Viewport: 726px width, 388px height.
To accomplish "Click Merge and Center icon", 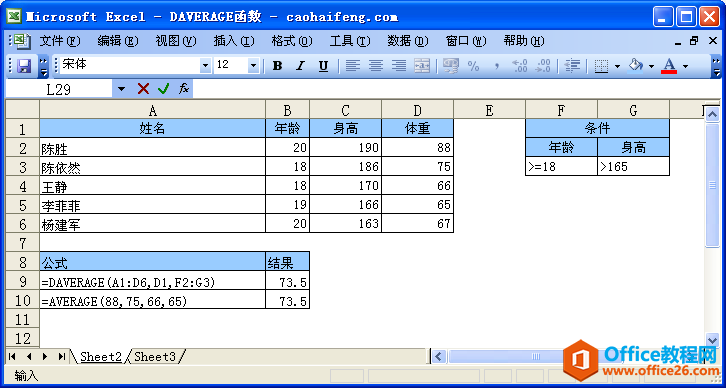I will pyautogui.click(x=421, y=66).
